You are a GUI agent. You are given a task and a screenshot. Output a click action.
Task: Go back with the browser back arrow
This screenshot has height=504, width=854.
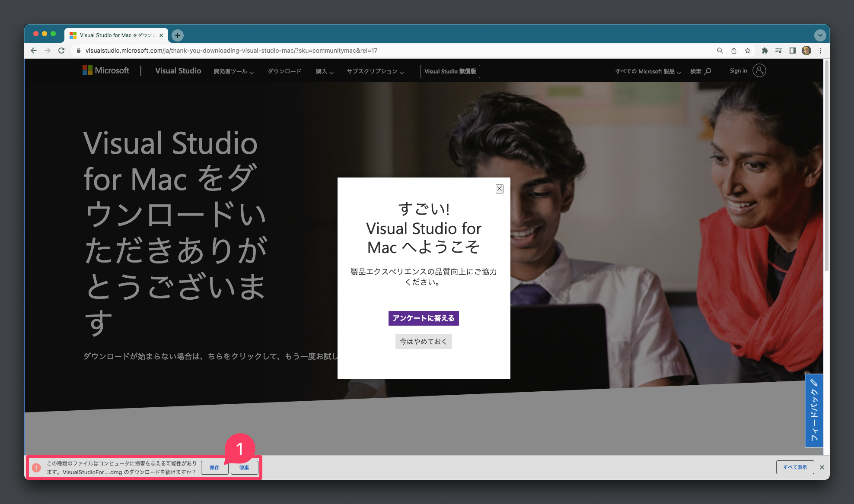tap(34, 51)
